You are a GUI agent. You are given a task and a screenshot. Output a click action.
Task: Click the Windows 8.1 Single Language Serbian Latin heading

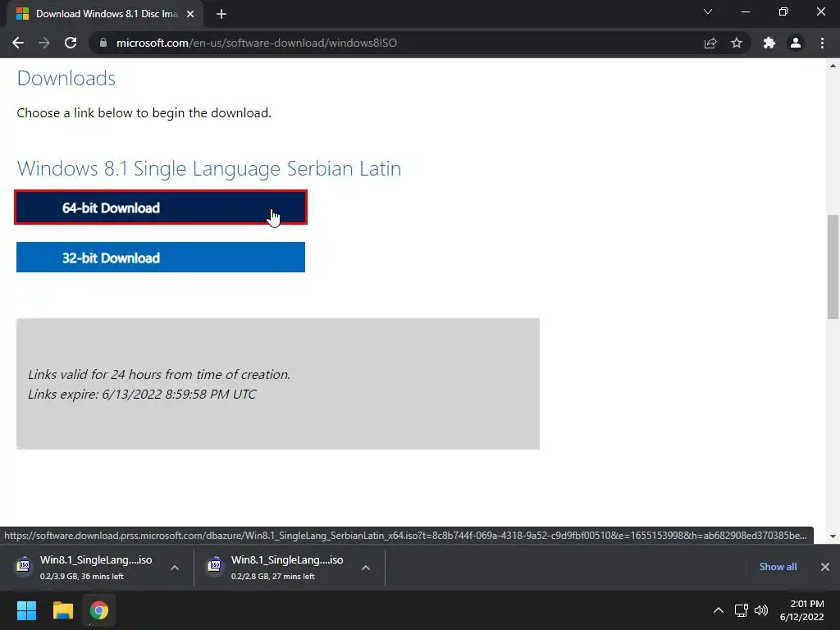pyautogui.click(x=209, y=168)
